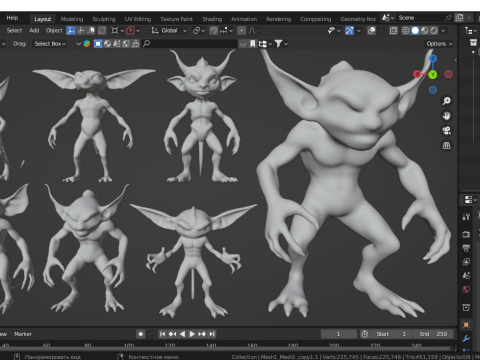This screenshot has width=480, height=360.
Task: Play the animation forward
Action: point(192,334)
